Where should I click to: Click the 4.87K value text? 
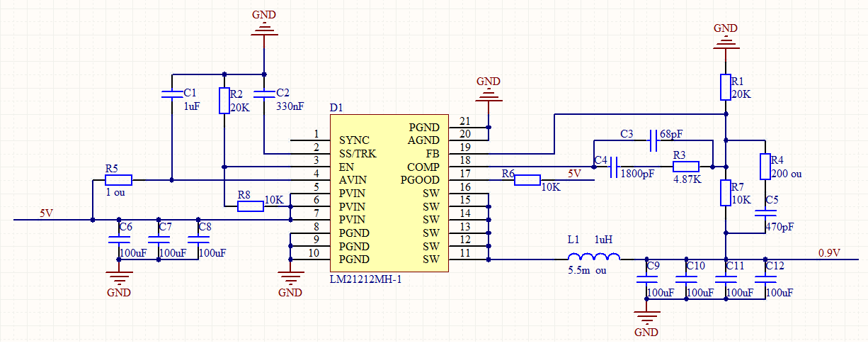click(687, 179)
